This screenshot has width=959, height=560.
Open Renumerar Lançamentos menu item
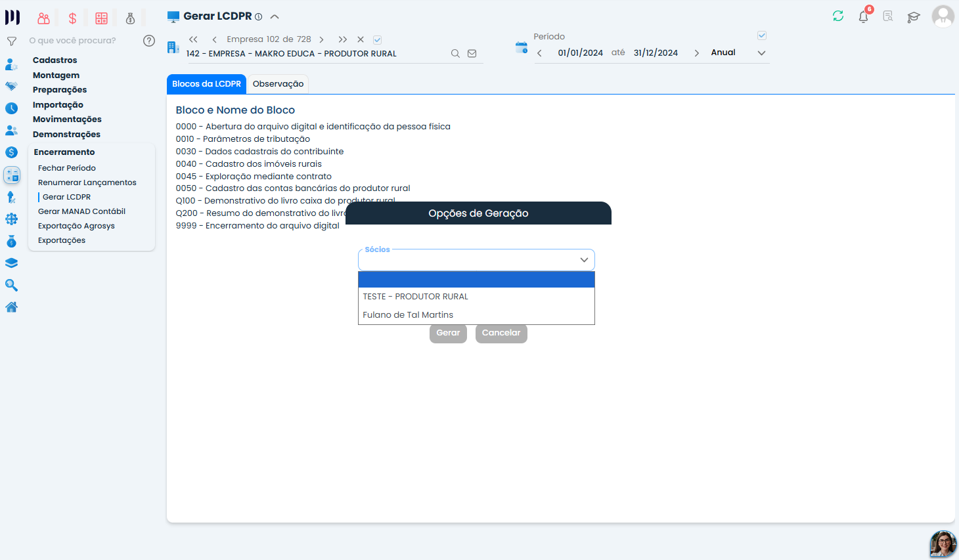[87, 183]
